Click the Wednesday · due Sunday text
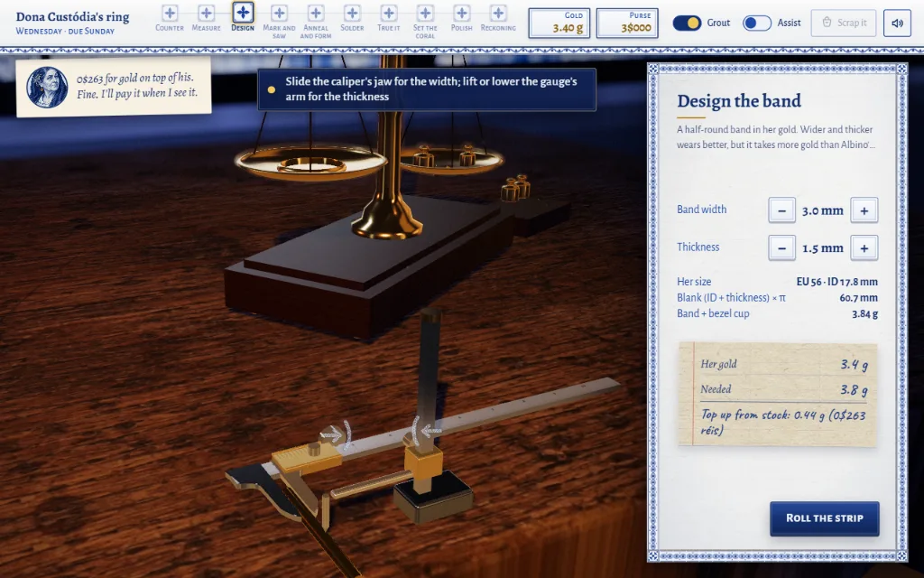 coord(65,31)
